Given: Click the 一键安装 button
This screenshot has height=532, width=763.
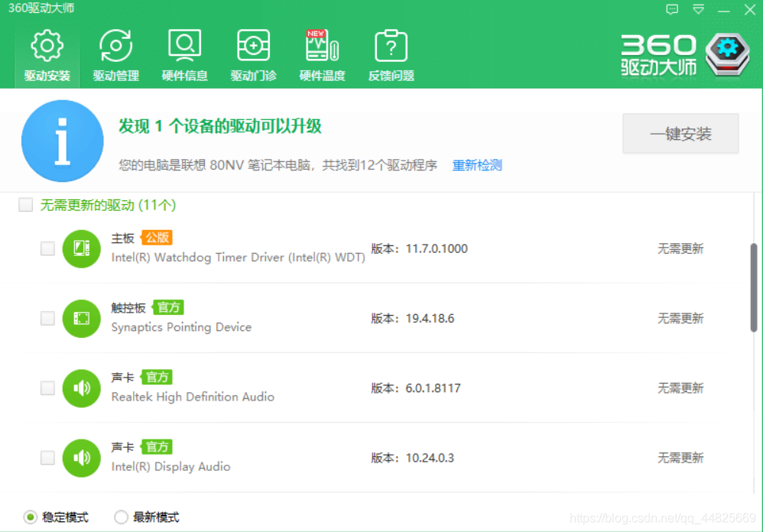Looking at the screenshot, I should tap(680, 134).
